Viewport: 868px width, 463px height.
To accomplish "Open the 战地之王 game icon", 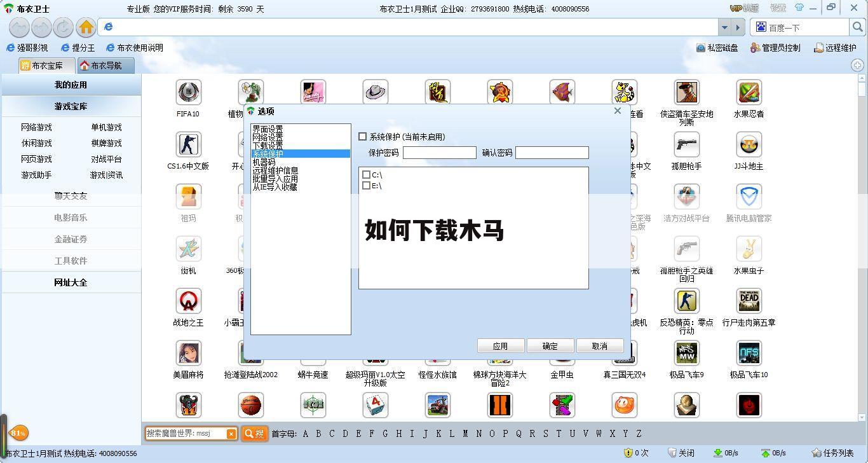I will coord(188,301).
